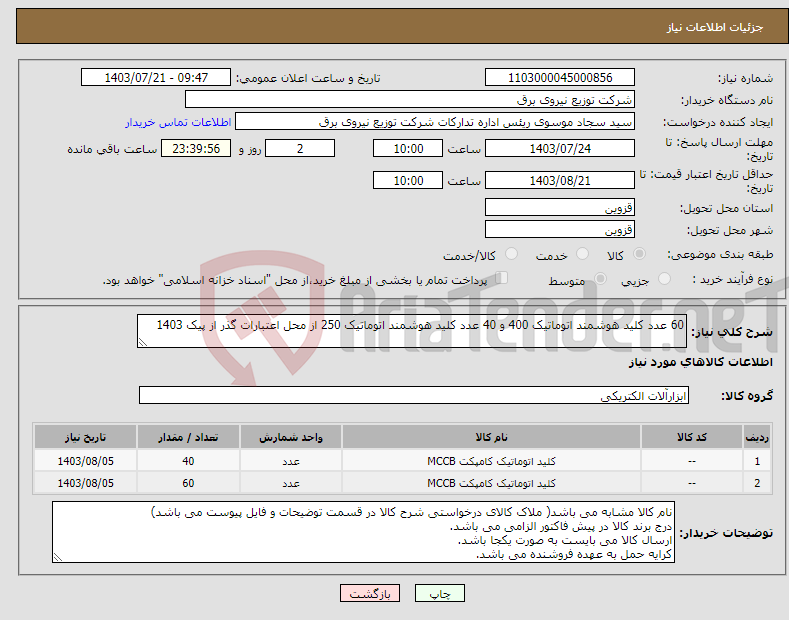Click the announcement date 1403/07/21 field
The height and width of the screenshot is (620, 789).
click(156, 78)
